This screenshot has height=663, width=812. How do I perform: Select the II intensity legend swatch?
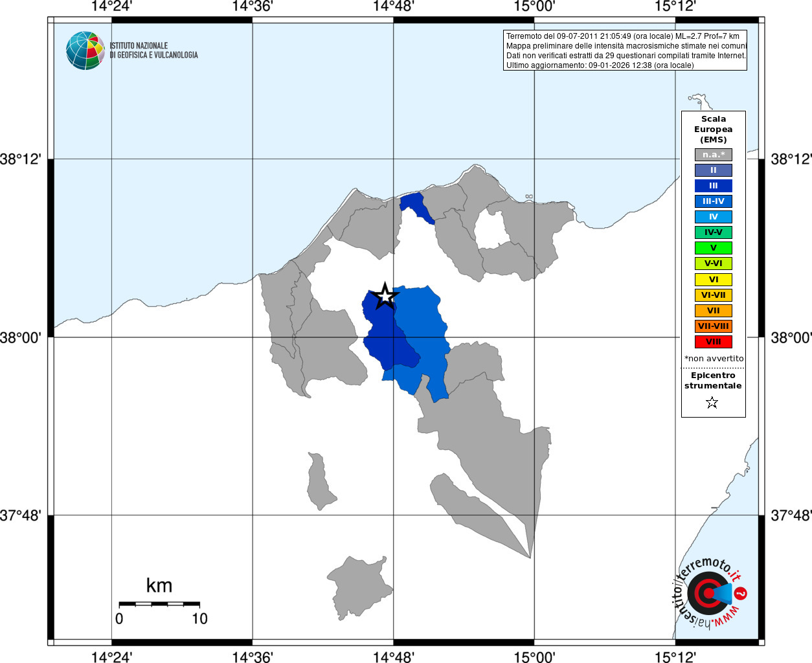pos(714,170)
